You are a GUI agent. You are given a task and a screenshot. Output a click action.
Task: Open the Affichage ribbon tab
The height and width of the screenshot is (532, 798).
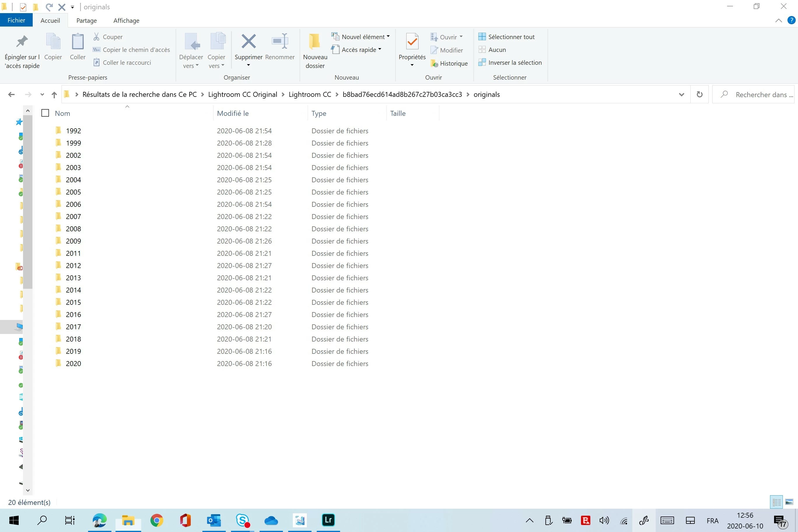tap(126, 20)
